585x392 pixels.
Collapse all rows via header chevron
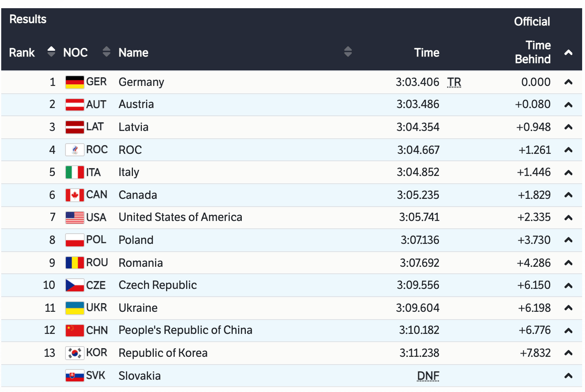click(568, 52)
